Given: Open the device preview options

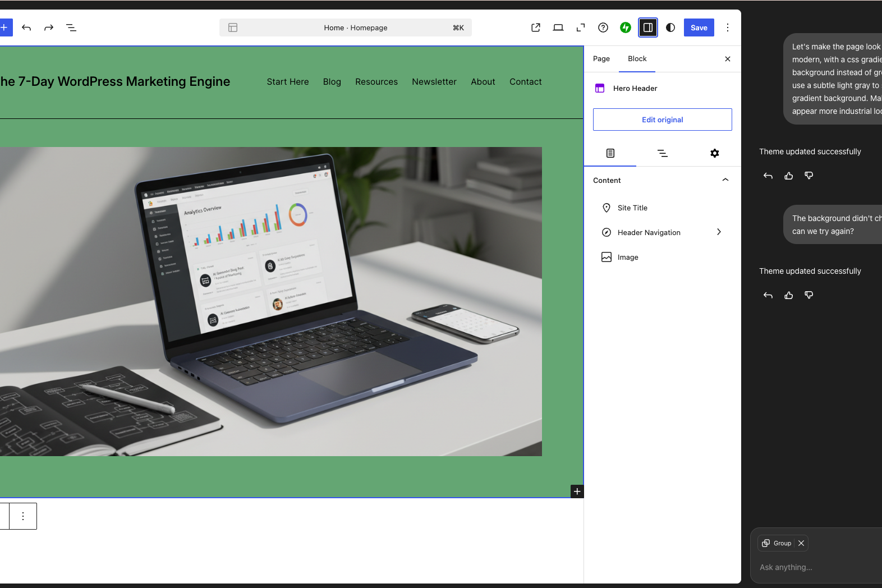Looking at the screenshot, I should pos(558,27).
